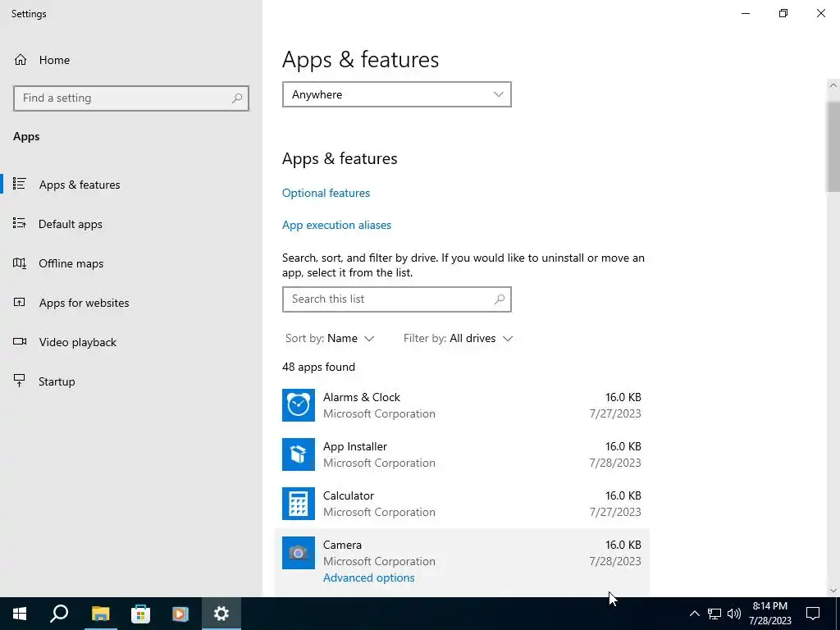Click the App Installer app icon

pyautogui.click(x=299, y=454)
